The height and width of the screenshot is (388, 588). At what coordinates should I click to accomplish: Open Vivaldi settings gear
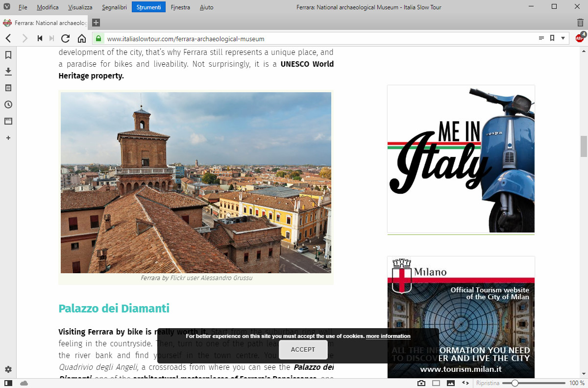[x=8, y=369]
